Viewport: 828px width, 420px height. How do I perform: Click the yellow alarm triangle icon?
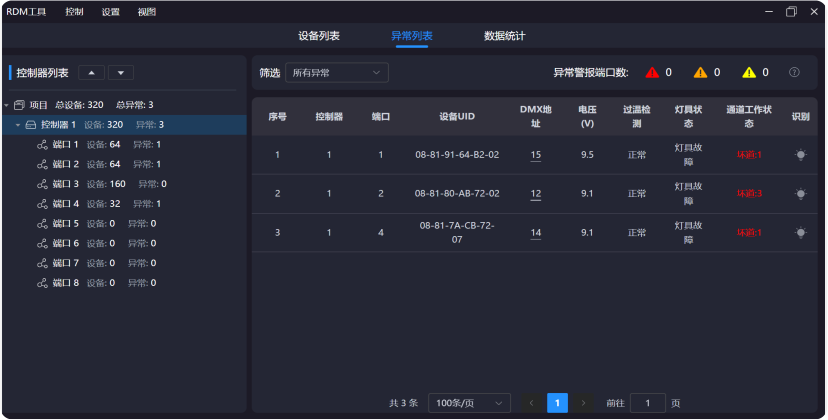point(749,73)
